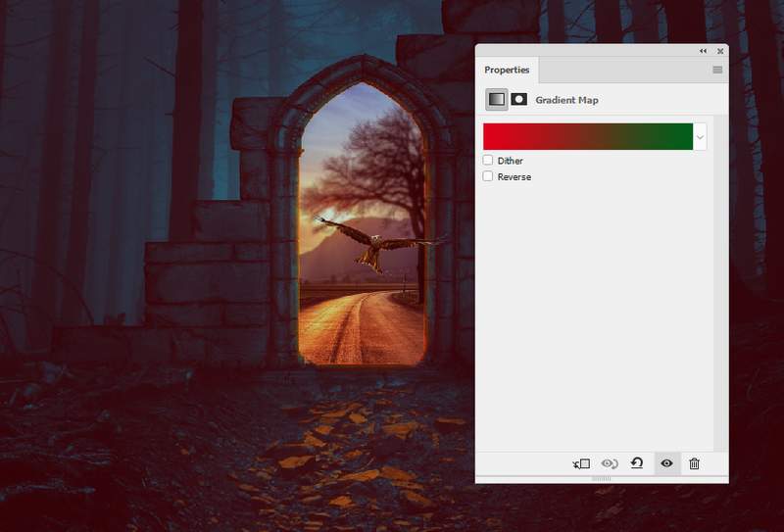
Task: Enable the Reverse checkbox
Action: [488, 176]
